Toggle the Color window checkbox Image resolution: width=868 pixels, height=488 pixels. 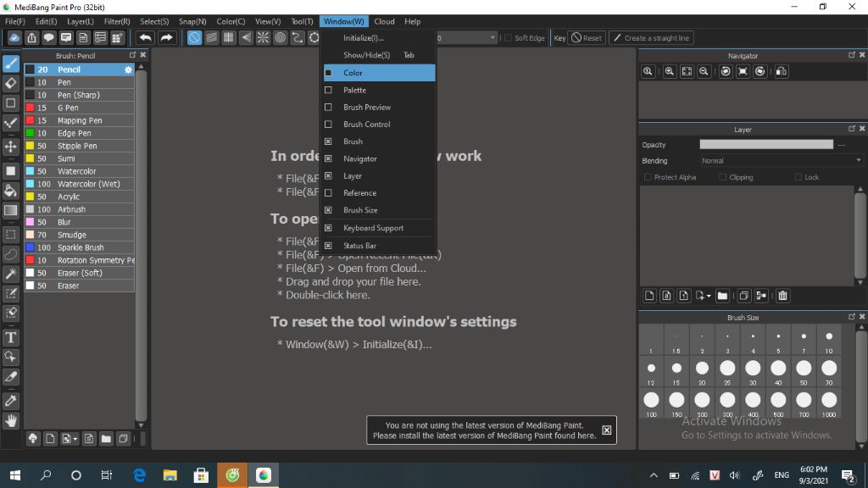click(328, 73)
